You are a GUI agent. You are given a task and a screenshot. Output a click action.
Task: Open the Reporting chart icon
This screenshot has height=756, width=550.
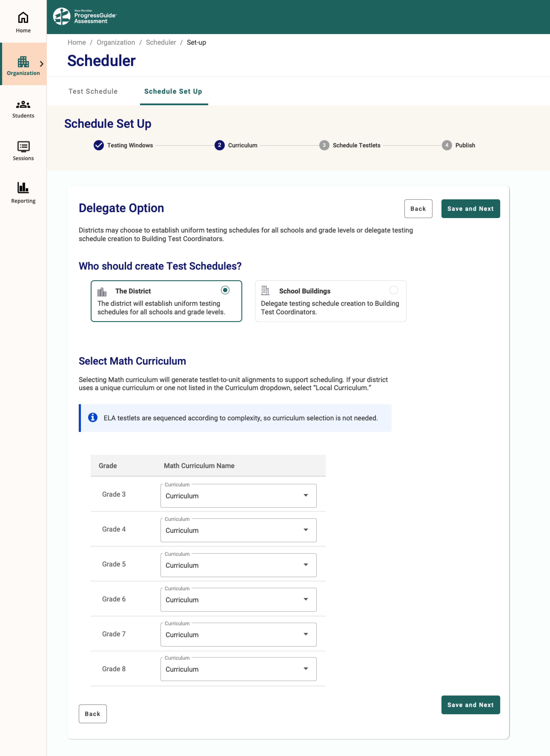23,188
